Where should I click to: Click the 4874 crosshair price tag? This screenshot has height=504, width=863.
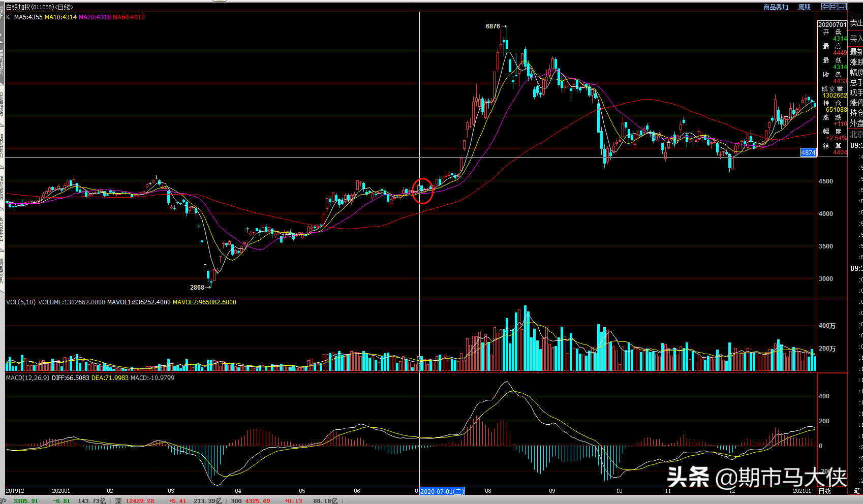point(808,152)
